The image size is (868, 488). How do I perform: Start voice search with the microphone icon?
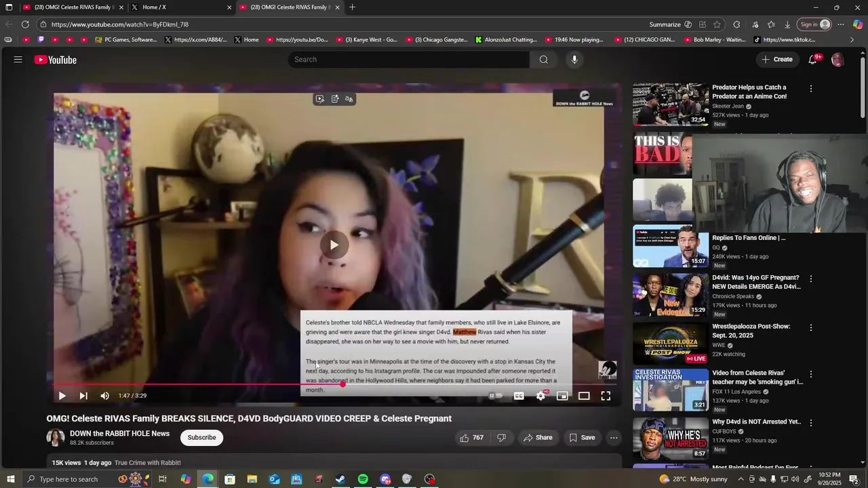[x=574, y=60]
